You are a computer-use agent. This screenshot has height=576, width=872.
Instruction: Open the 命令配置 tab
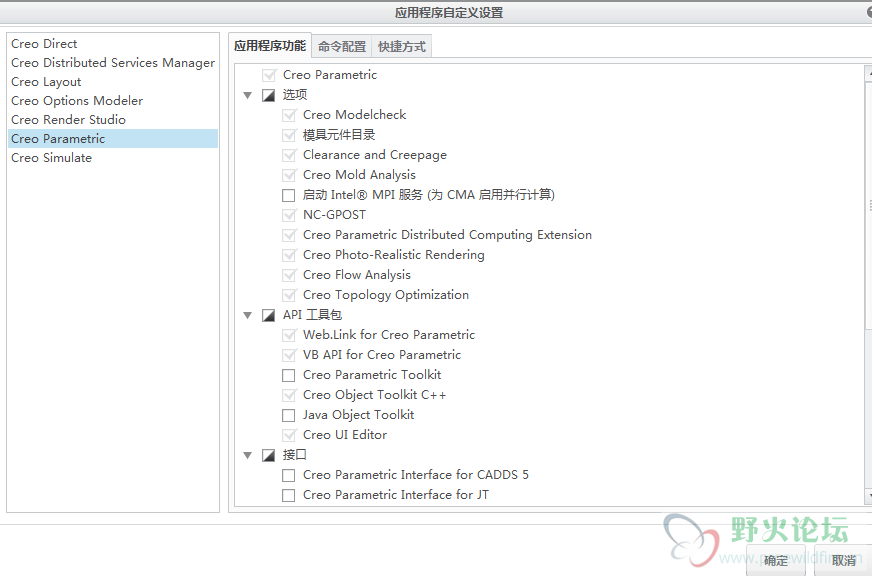click(342, 46)
